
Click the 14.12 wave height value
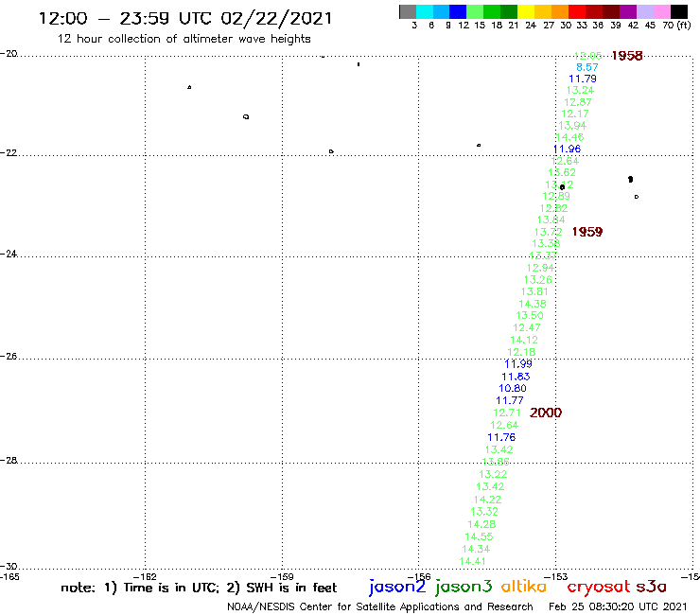point(524,340)
